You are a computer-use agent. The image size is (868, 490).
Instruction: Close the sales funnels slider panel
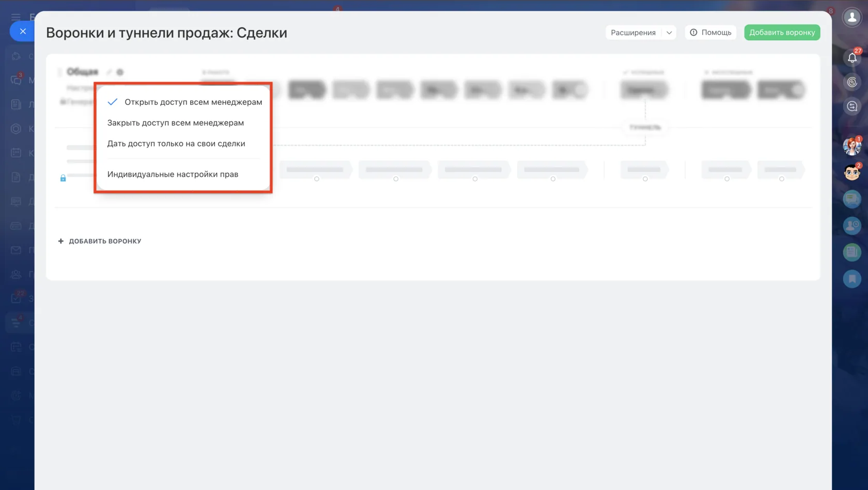pyautogui.click(x=22, y=31)
